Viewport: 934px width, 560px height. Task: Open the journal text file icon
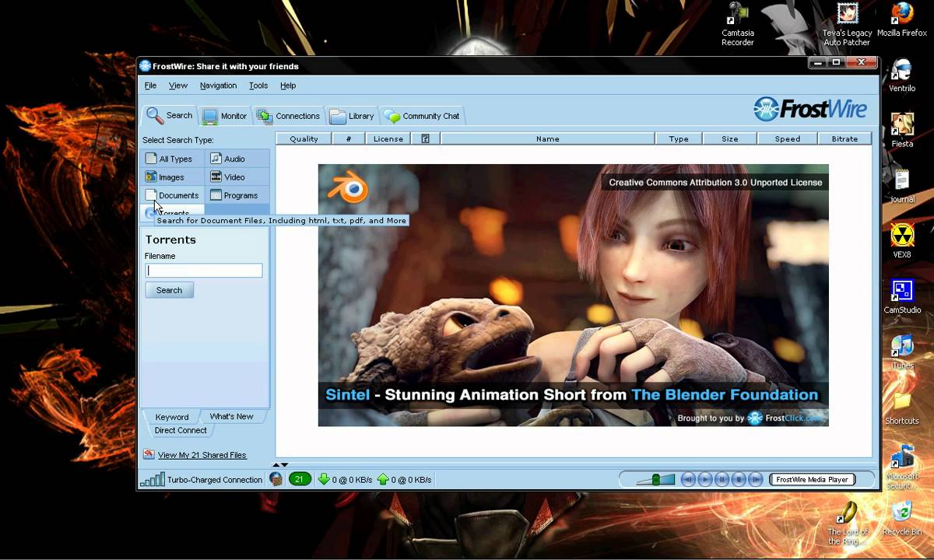pyautogui.click(x=902, y=186)
